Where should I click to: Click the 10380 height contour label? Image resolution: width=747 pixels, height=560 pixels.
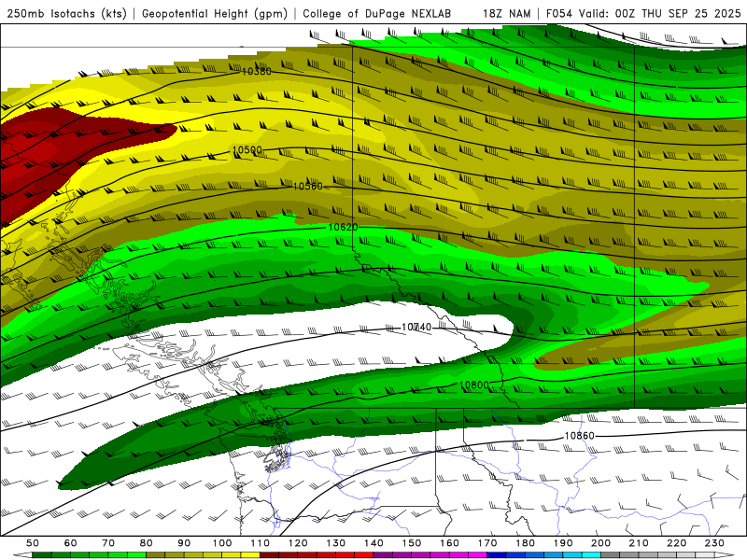[x=256, y=72]
